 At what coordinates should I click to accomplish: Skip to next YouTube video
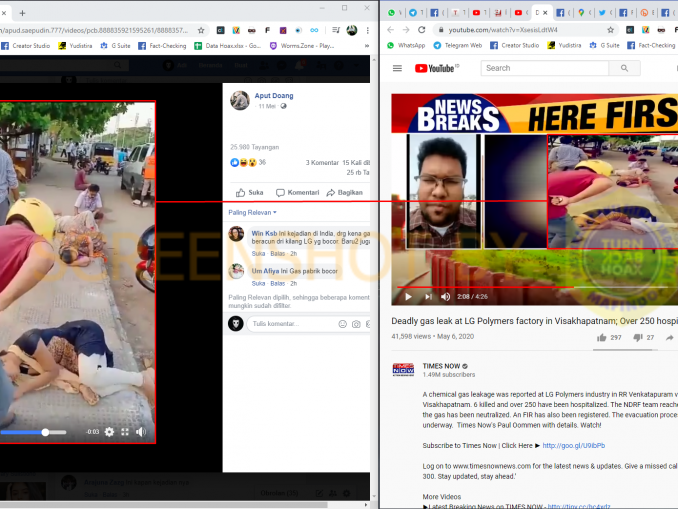[428, 296]
